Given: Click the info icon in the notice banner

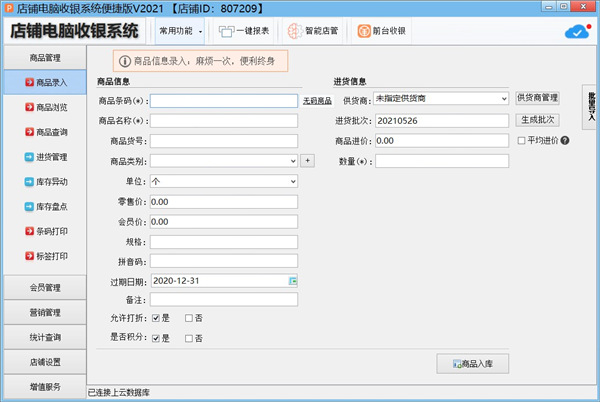Looking at the screenshot, I should click(125, 61).
